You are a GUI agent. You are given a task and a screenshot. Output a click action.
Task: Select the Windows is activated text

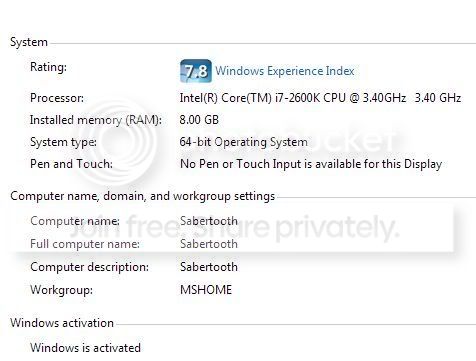[x=85, y=348]
